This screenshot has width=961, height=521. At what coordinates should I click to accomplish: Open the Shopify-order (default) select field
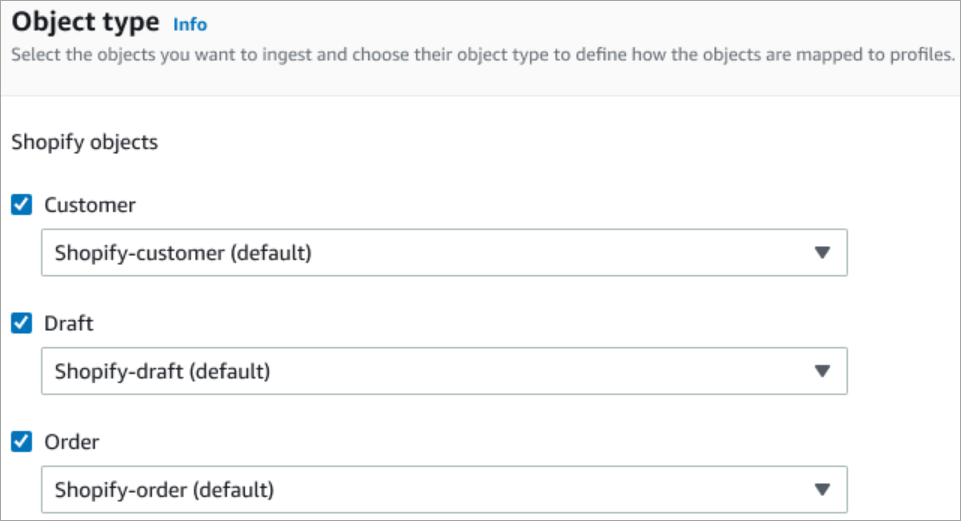[444, 489]
